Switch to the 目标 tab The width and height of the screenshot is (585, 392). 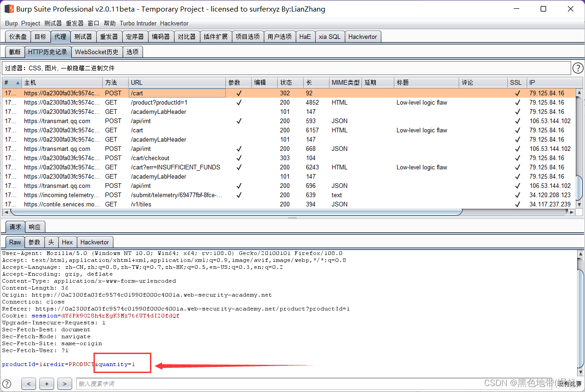[40, 37]
